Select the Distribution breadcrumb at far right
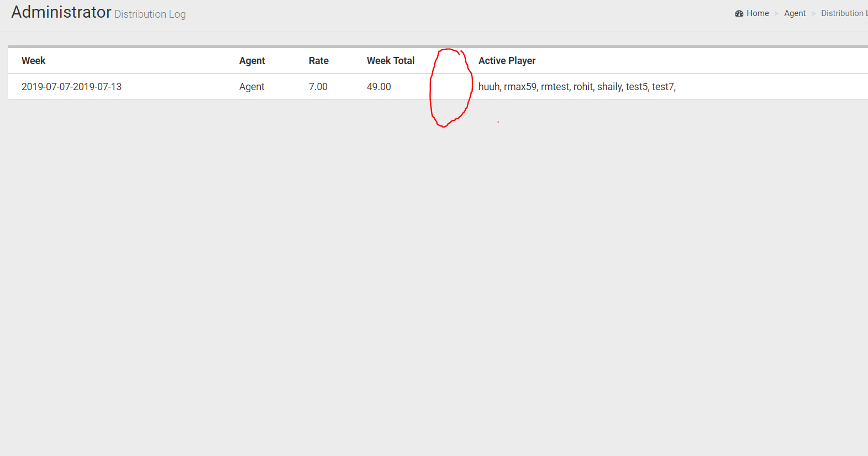The width and height of the screenshot is (868, 456). [843, 13]
